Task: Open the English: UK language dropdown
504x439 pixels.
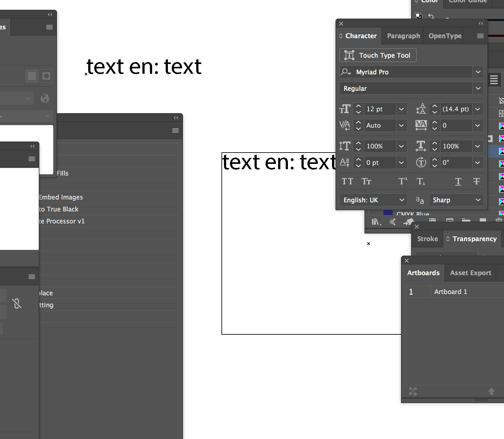Action: coord(373,200)
